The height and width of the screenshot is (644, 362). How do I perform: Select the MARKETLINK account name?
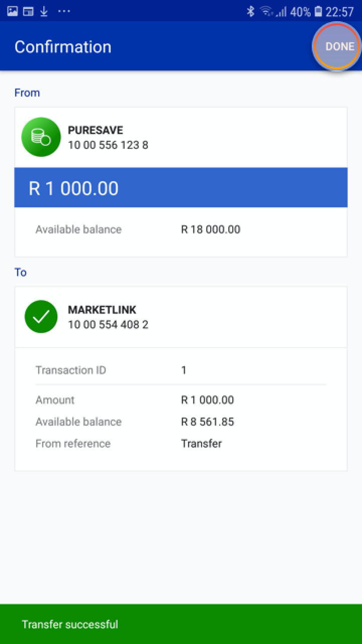pos(102,310)
